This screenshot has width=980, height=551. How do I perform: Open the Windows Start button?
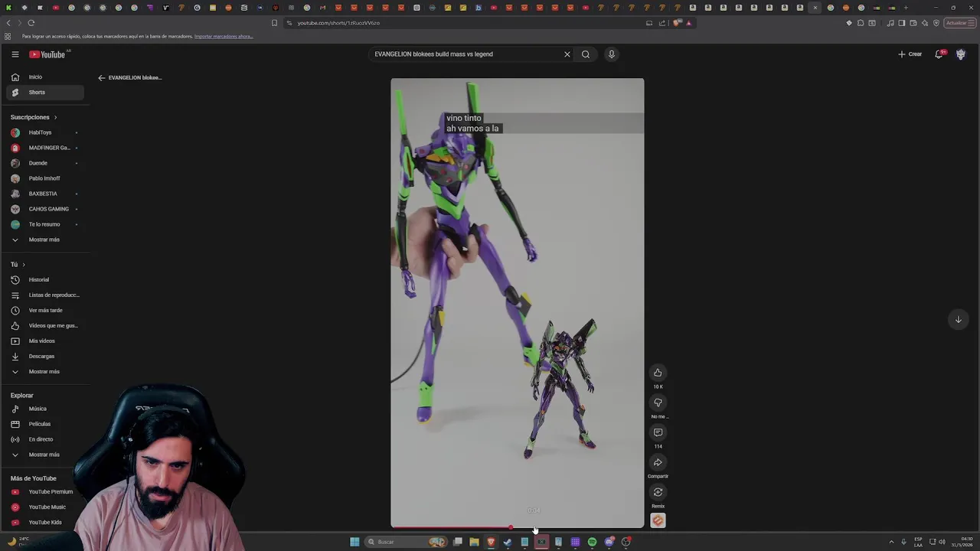(x=354, y=542)
